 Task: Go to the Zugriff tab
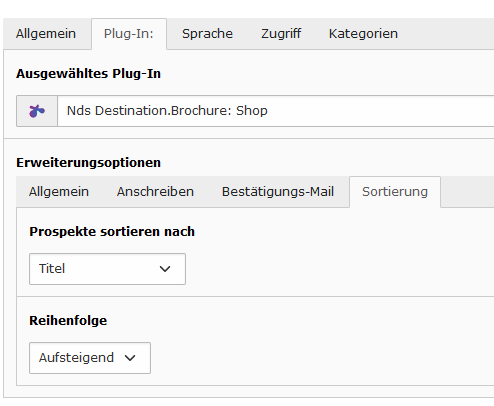tap(281, 34)
